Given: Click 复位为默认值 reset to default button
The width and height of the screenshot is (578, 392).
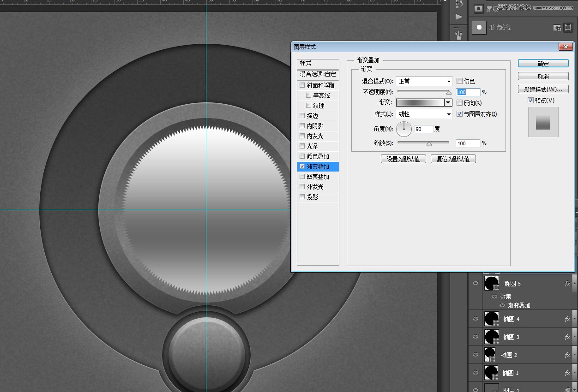Looking at the screenshot, I should [x=453, y=159].
